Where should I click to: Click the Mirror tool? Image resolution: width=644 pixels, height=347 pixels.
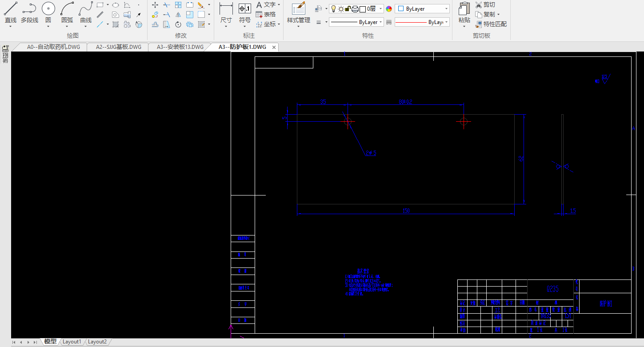coord(178,15)
